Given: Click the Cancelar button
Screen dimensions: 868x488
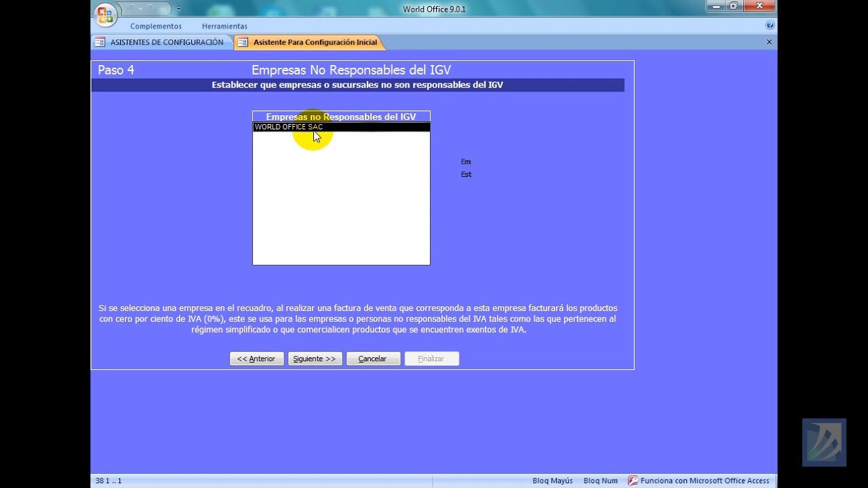Looking at the screenshot, I should coord(373,359).
